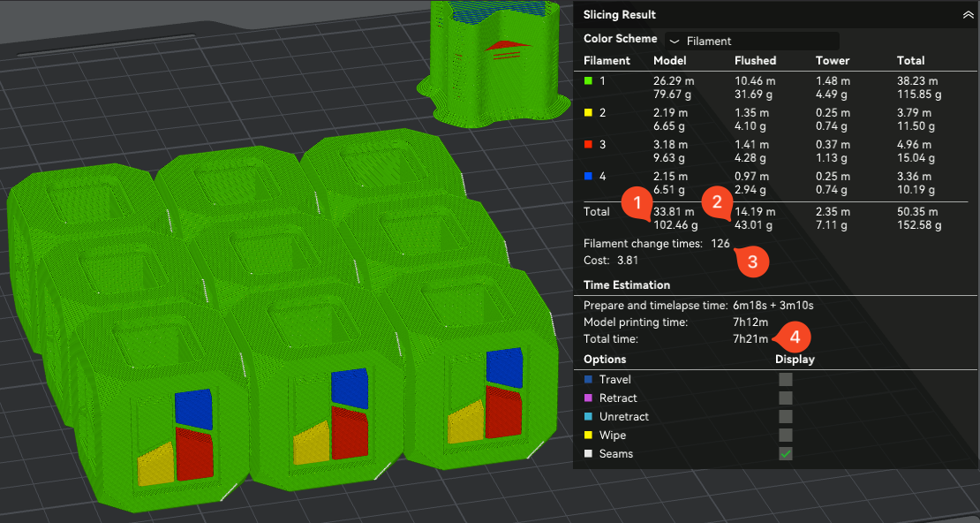Enable the Unretract display checkbox
Screen dimensions: 980x523
786,417
